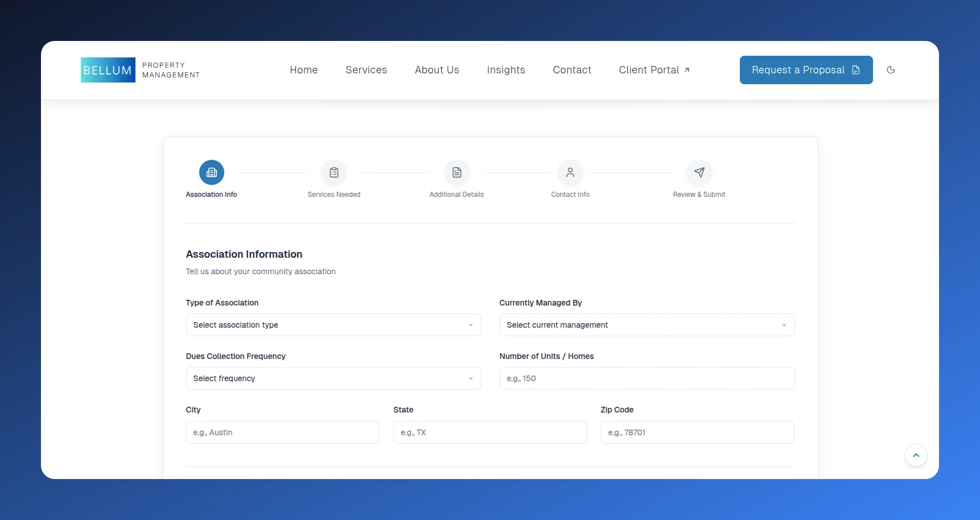
Task: Click the Request a Proposal button
Action: (x=806, y=70)
